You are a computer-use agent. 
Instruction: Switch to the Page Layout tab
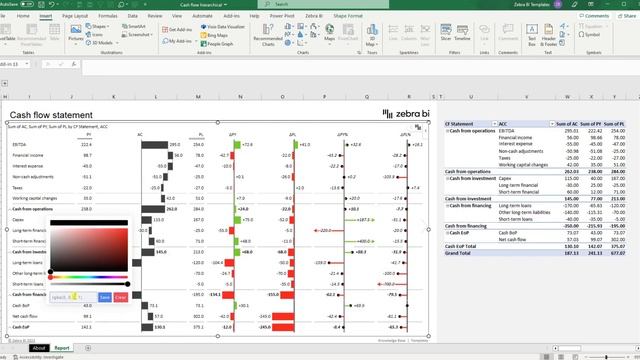pos(75,16)
